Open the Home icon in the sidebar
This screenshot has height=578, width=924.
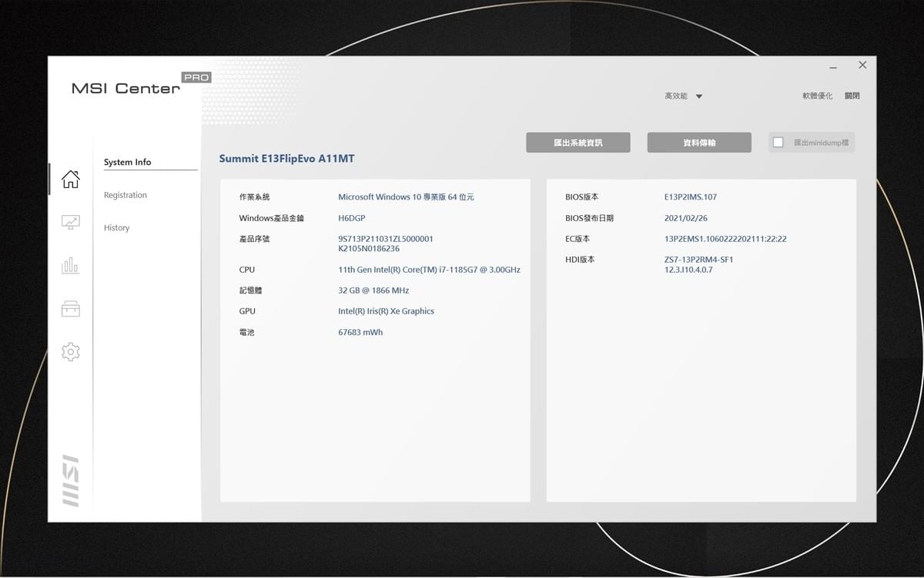[x=70, y=179]
